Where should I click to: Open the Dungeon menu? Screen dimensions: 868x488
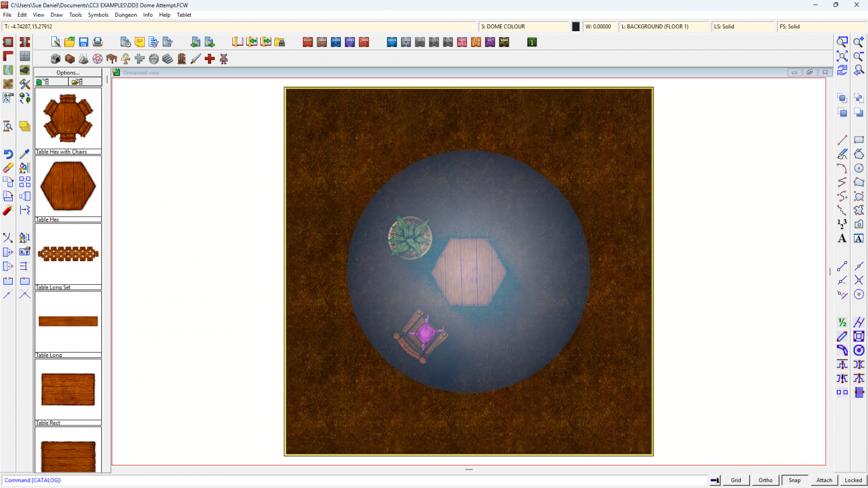point(126,15)
